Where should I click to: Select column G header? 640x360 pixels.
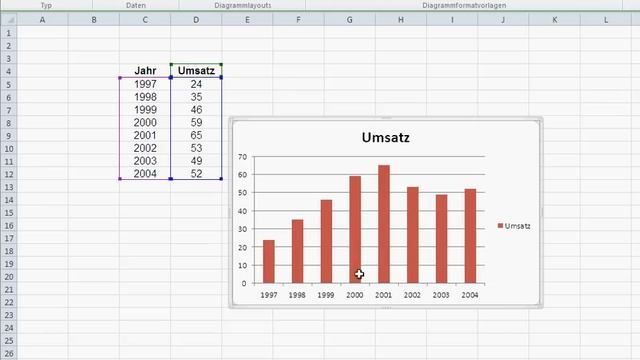click(x=350, y=20)
